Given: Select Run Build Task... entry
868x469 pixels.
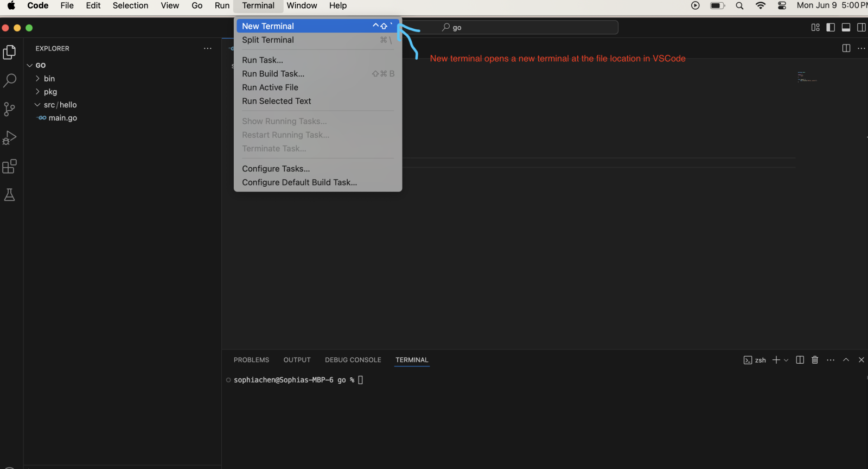Looking at the screenshot, I should coord(318,73).
